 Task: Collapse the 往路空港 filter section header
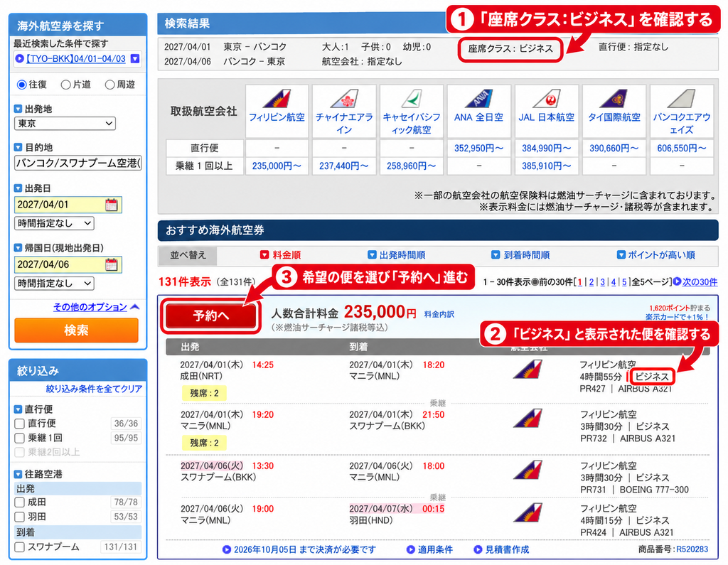tap(18, 474)
